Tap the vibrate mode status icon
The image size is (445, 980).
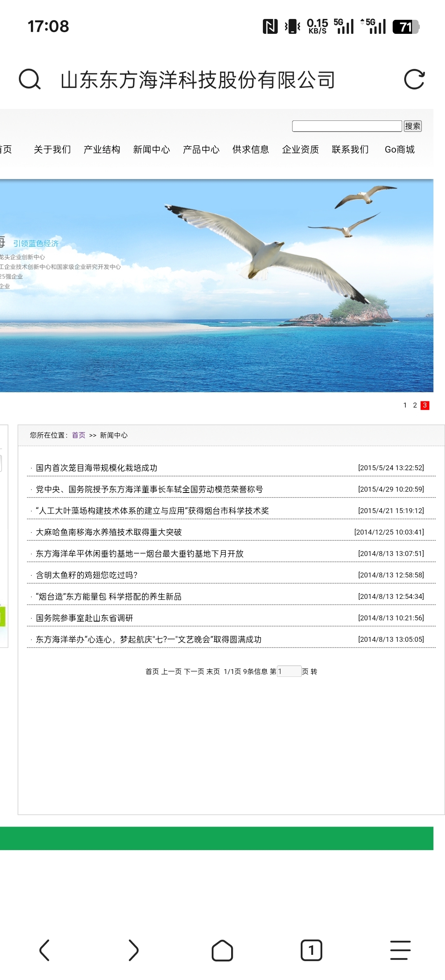pyautogui.click(x=293, y=27)
